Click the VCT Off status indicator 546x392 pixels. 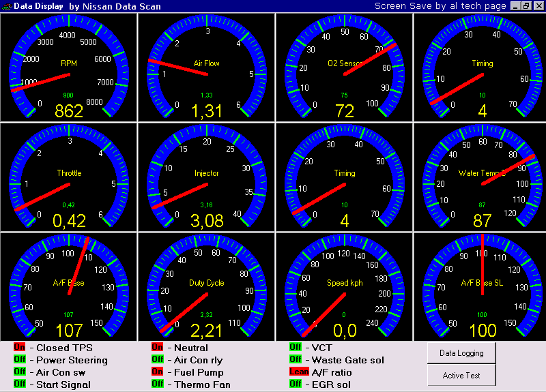pos(296,348)
